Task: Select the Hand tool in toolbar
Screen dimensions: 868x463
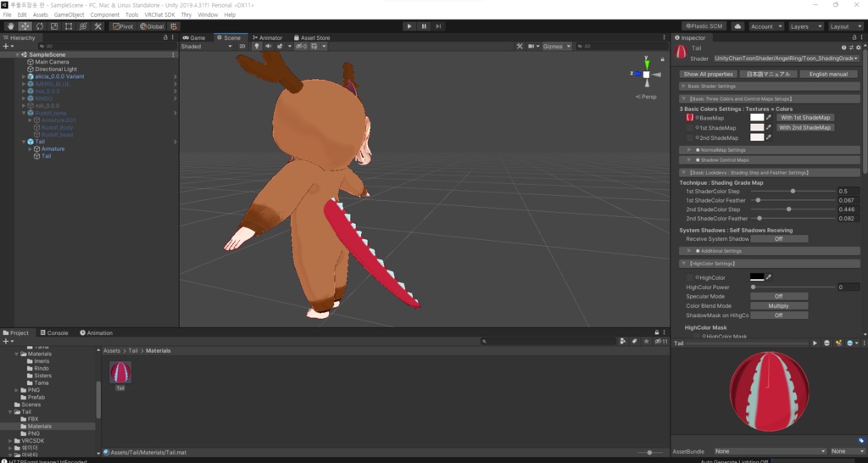Action: coord(10,26)
